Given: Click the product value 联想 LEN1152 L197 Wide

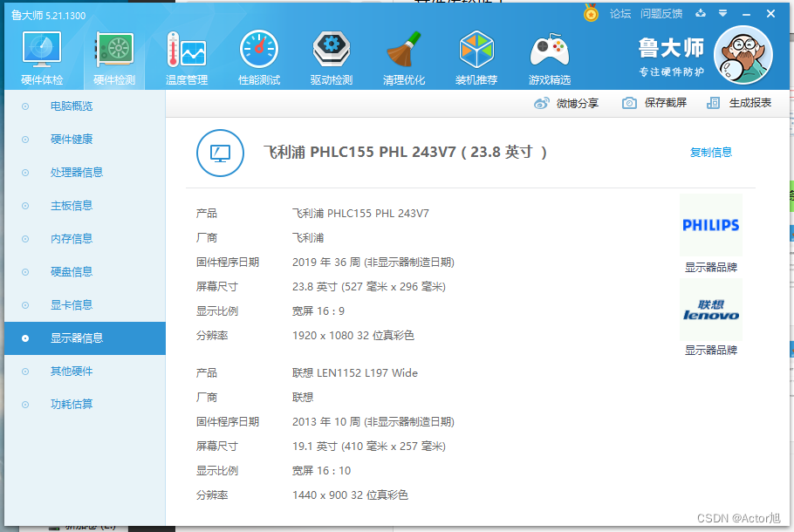Looking at the screenshot, I should (x=355, y=373).
